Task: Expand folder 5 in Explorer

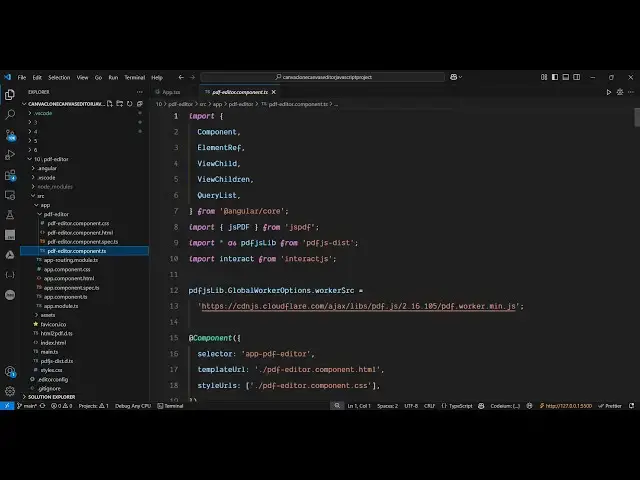Action: click(84, 141)
